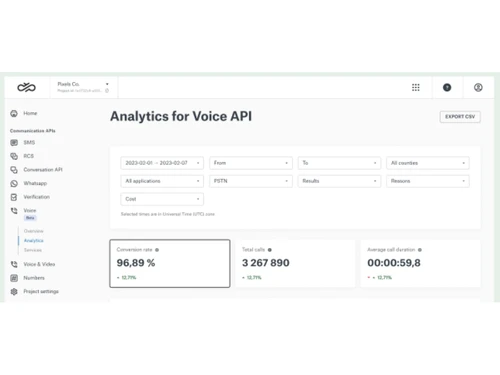Image resolution: width=500 pixels, height=375 pixels.
Task: Click info dot next to Conversion rate
Action: pyautogui.click(x=157, y=250)
